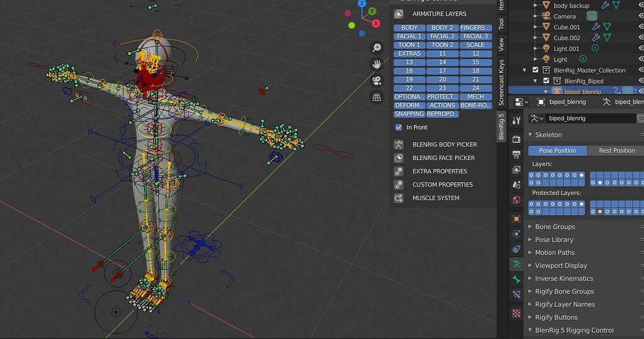The height and width of the screenshot is (339, 644).
Task: Open the armature data-block browse dropdown
Action: point(536,118)
